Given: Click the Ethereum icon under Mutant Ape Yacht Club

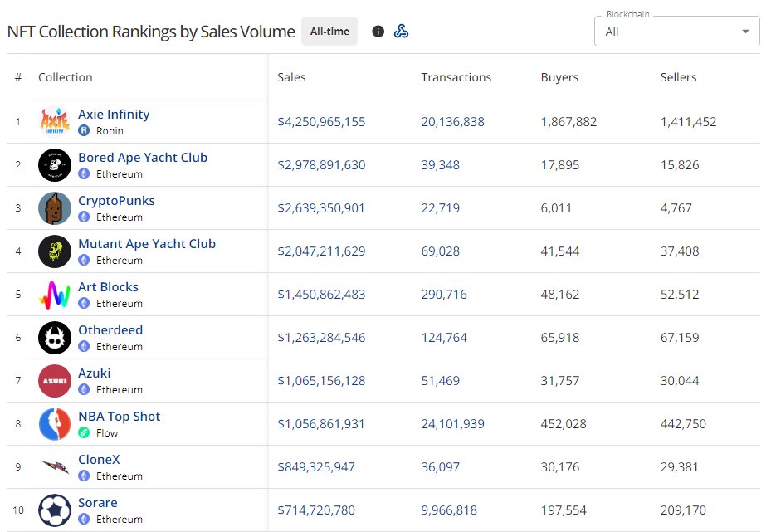Looking at the screenshot, I should point(84,260).
